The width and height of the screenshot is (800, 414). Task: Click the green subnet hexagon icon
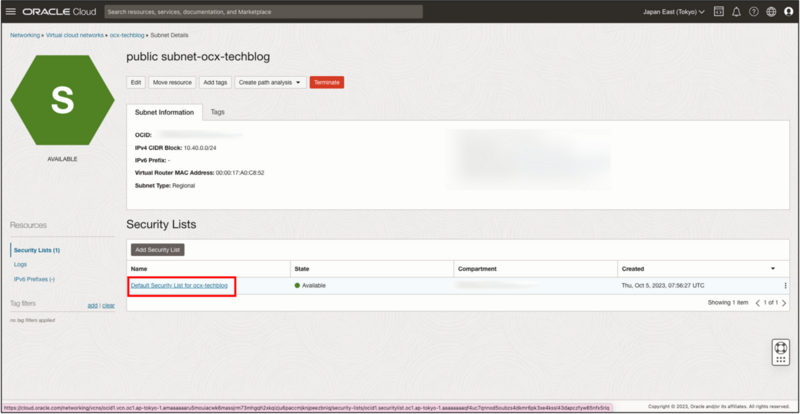point(62,100)
